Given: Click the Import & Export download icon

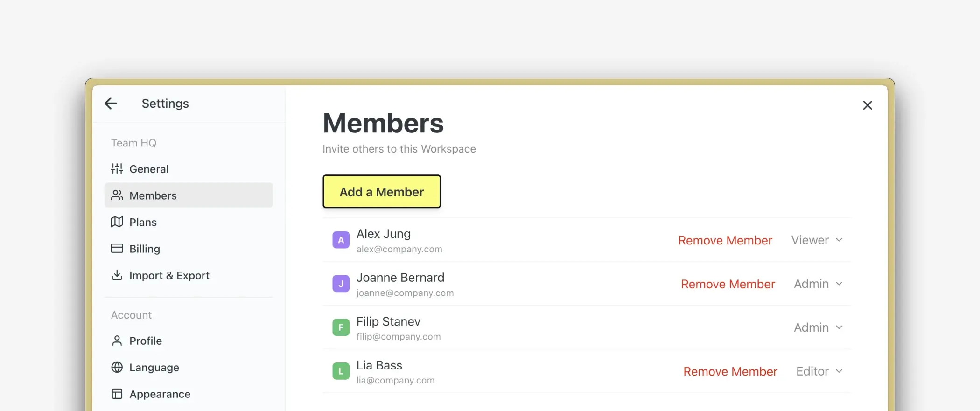Looking at the screenshot, I should tap(117, 275).
